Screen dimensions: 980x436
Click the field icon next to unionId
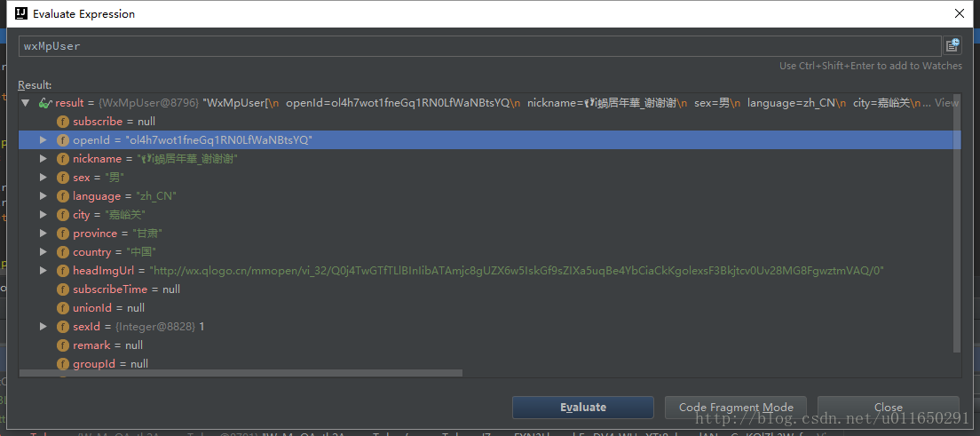[63, 308]
